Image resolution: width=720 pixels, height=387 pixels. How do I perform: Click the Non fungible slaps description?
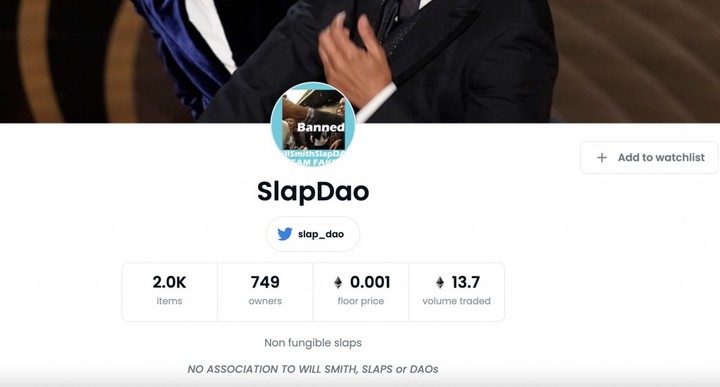[313, 343]
